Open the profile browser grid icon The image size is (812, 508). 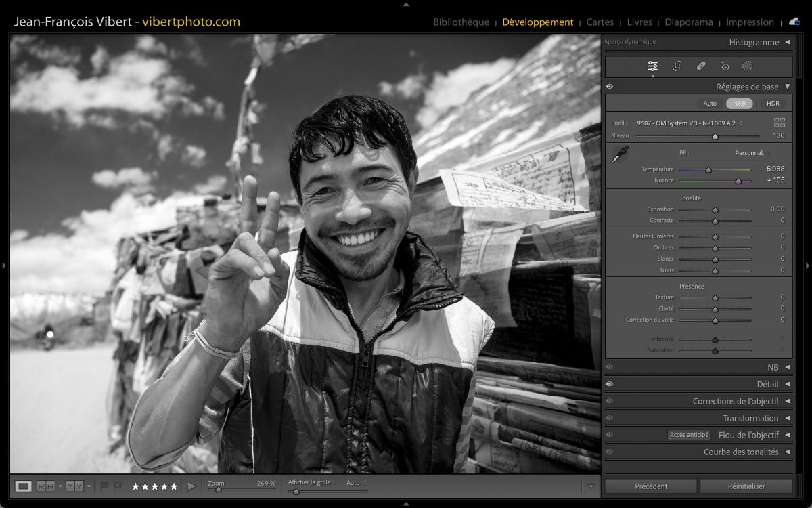(x=780, y=123)
